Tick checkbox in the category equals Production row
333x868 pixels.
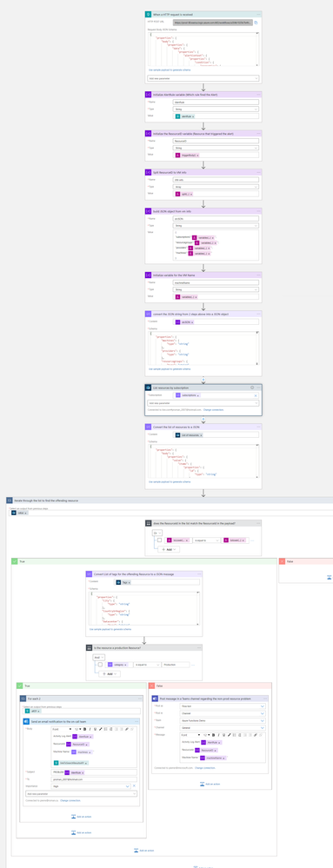coord(100,665)
